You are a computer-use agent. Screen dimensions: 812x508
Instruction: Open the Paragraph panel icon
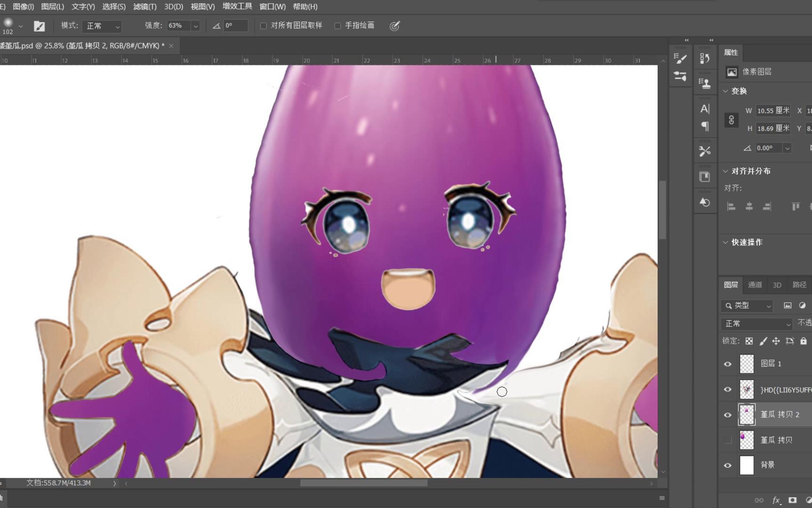[705, 126]
